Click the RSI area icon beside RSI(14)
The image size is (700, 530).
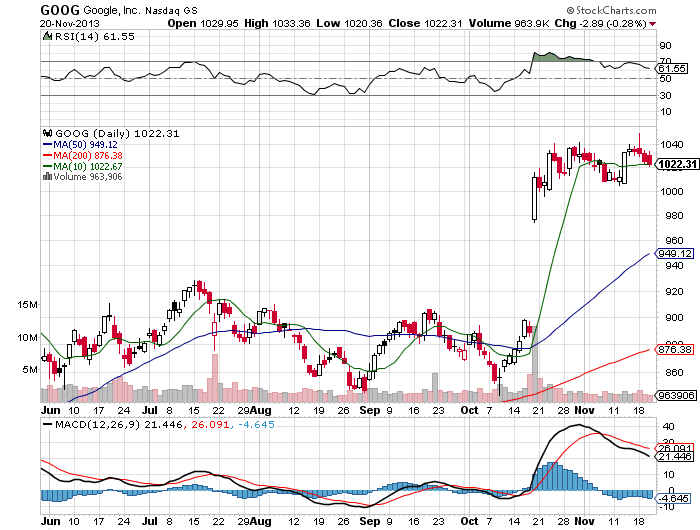tap(47, 36)
